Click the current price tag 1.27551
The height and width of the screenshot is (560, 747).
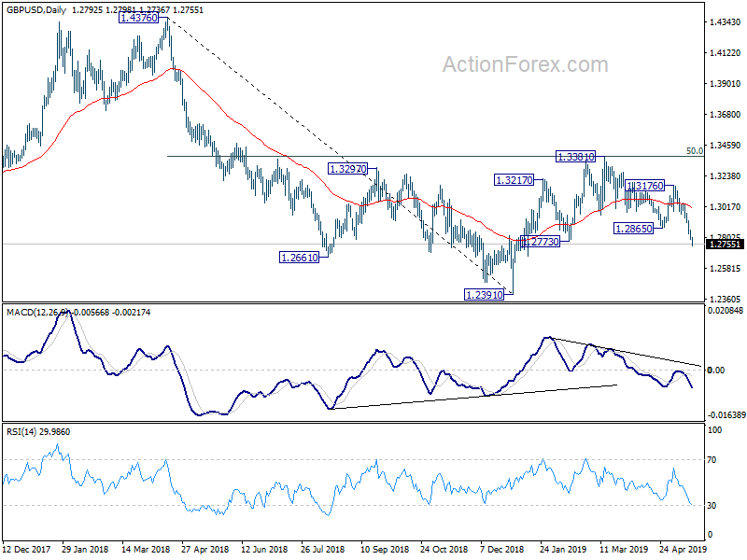click(725, 245)
